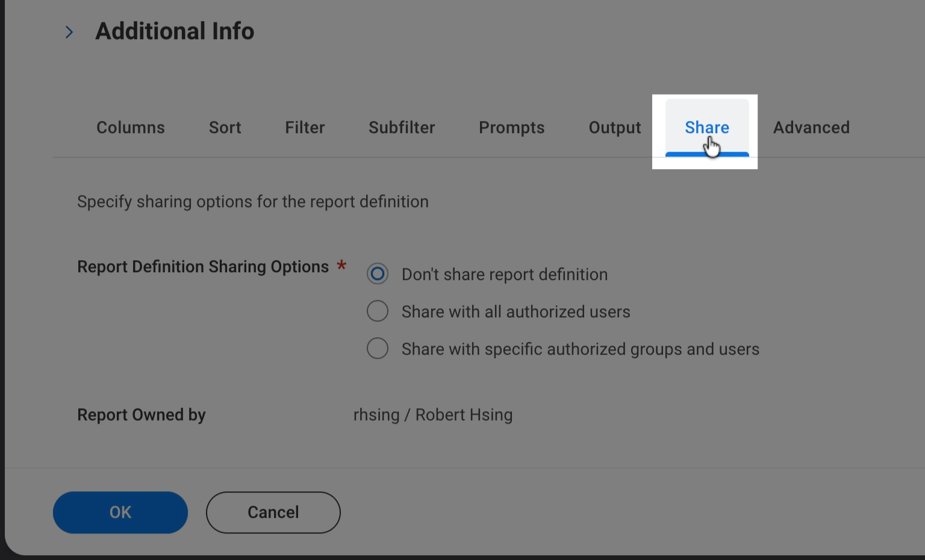Select the Subfilter tab
925x560 pixels.
pyautogui.click(x=402, y=128)
